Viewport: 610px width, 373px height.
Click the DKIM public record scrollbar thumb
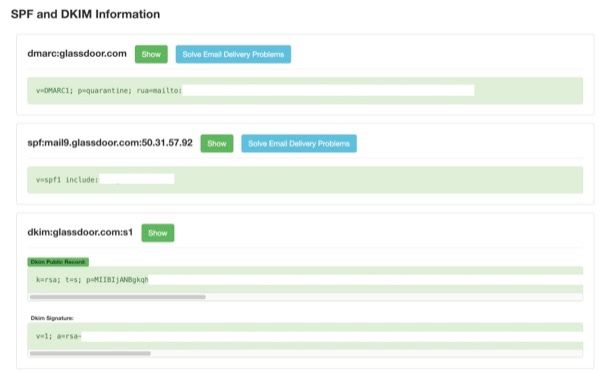pos(117,297)
